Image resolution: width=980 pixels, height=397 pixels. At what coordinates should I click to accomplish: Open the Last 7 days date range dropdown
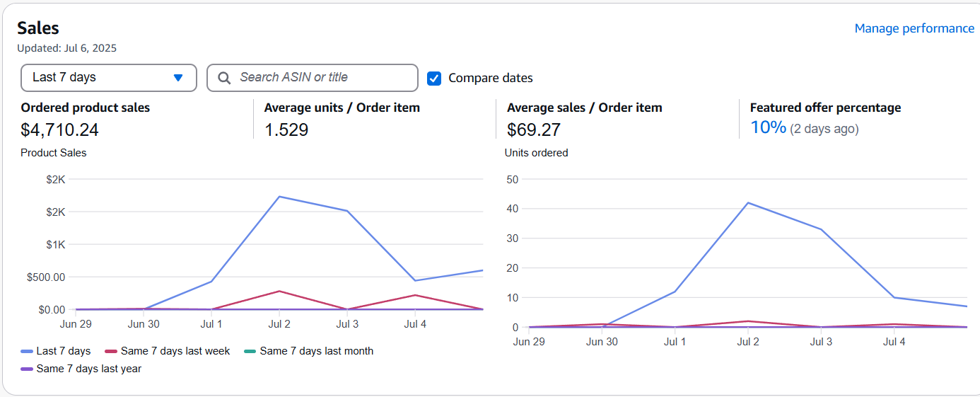pos(109,78)
